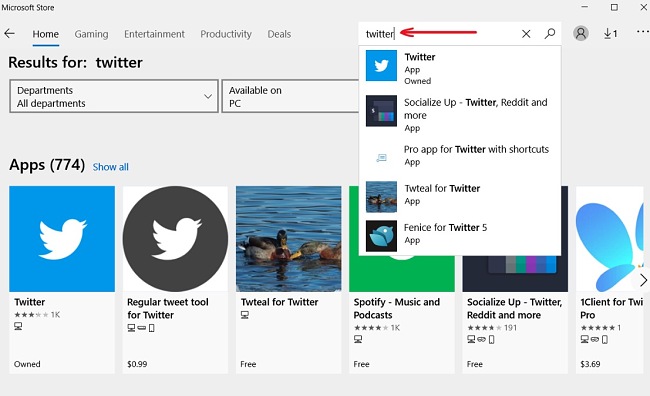The image size is (650, 396).
Task: Switch to the Productivity tab
Action: 226,34
